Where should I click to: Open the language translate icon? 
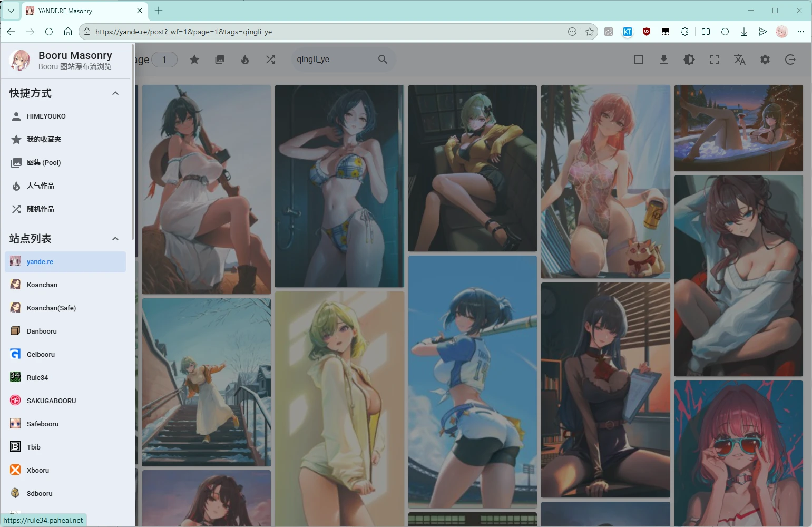[x=740, y=60]
